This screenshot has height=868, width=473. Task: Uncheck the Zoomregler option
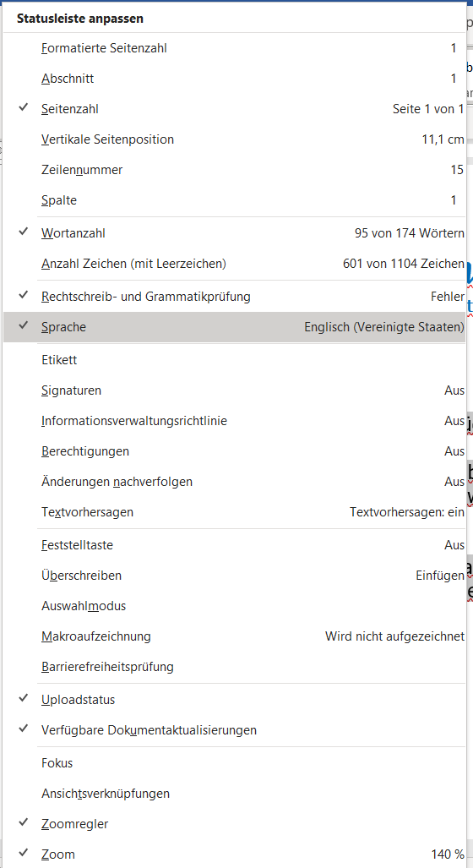[x=234, y=824]
